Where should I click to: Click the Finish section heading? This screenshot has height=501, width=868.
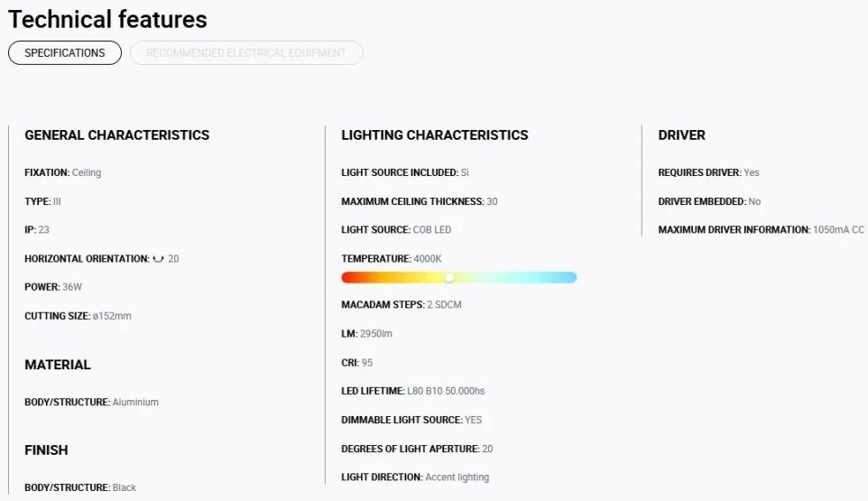click(46, 450)
